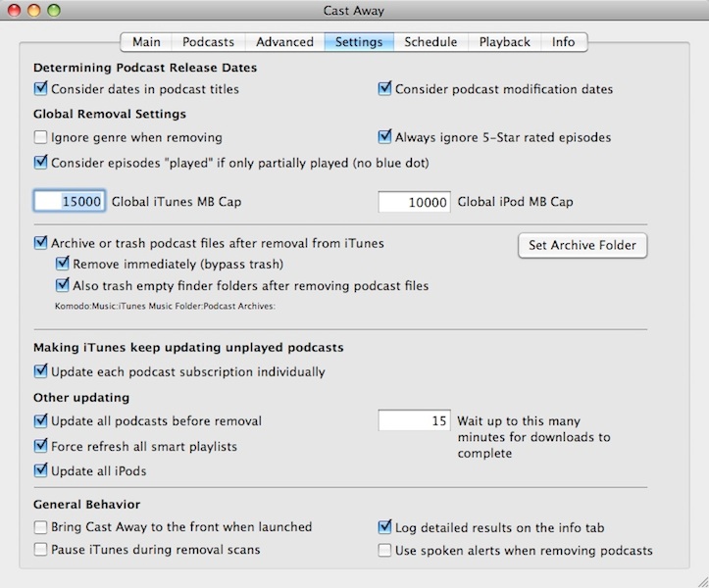Screen dimensions: 709x588
Task: Go to the Schedule tab
Action: pos(430,42)
